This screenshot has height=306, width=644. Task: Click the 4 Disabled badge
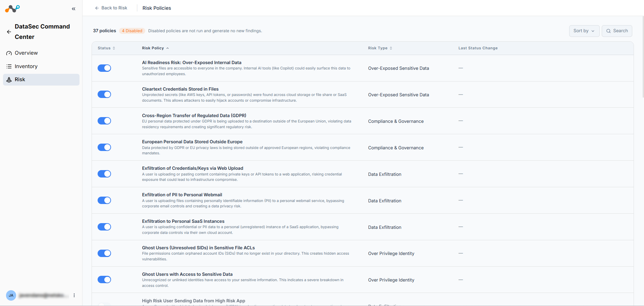[132, 31]
